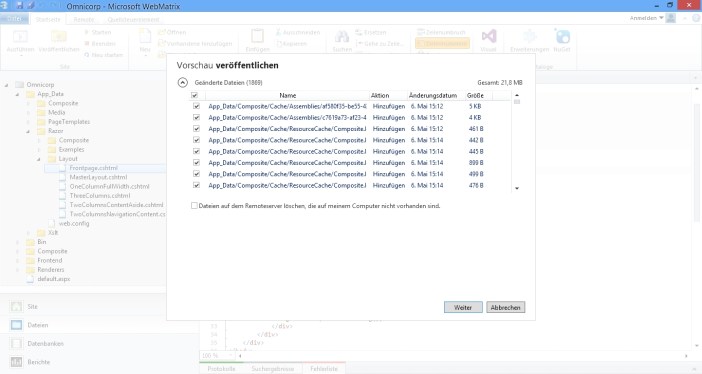Click the Gehe zu Zeile icon
This screenshot has height=374, width=702.
[x=359, y=43]
